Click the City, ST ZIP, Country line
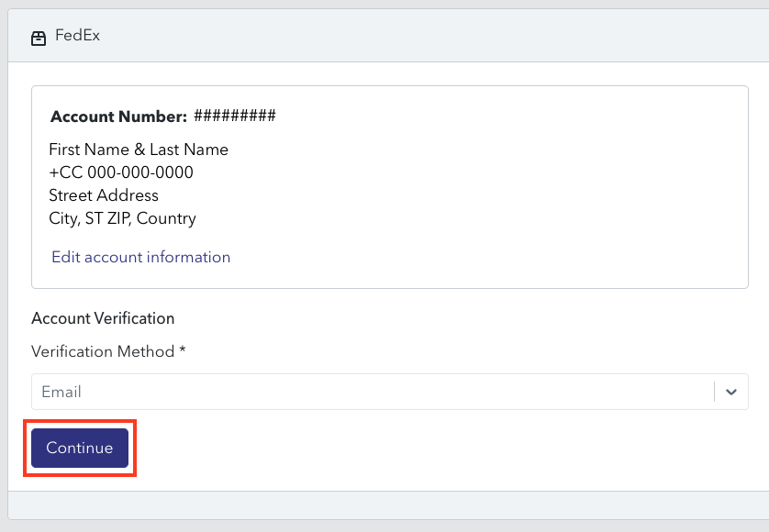This screenshot has width=769, height=532. coord(123,218)
